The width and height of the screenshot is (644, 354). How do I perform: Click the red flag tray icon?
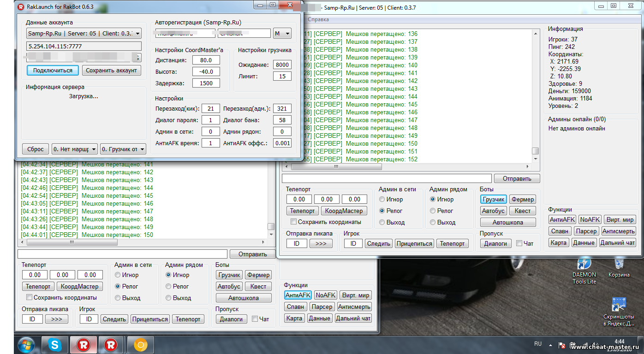(x=562, y=345)
